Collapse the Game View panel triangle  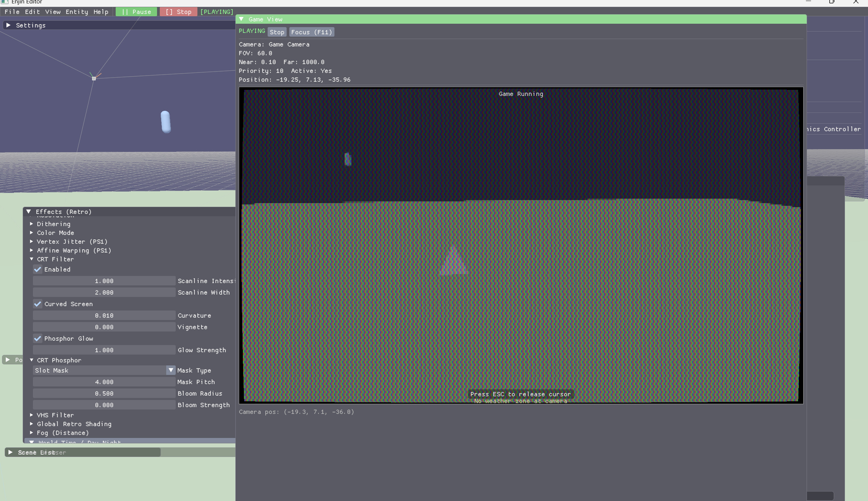[242, 19]
